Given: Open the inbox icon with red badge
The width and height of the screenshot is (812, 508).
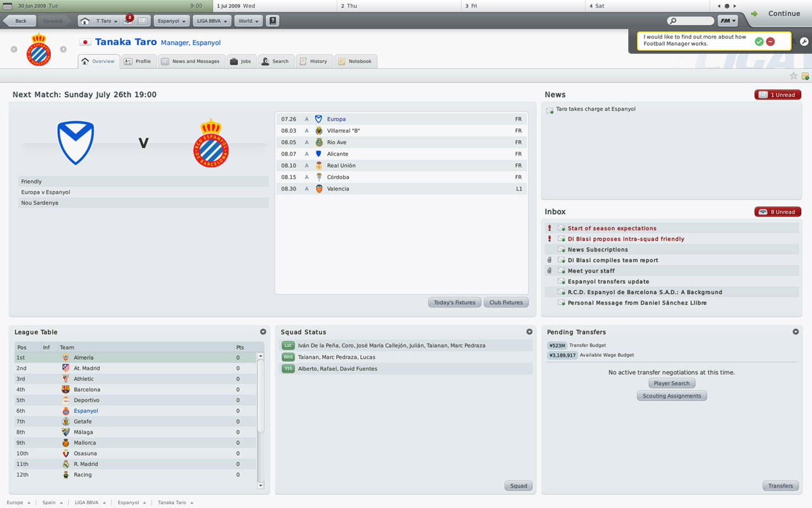Looking at the screenshot, I should pyautogui.click(x=128, y=20).
